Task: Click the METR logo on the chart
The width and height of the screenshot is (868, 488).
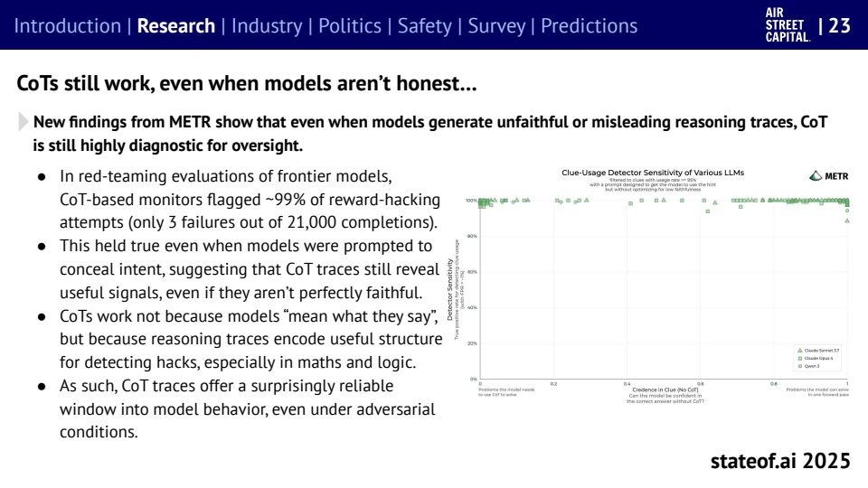Action: coord(829,176)
